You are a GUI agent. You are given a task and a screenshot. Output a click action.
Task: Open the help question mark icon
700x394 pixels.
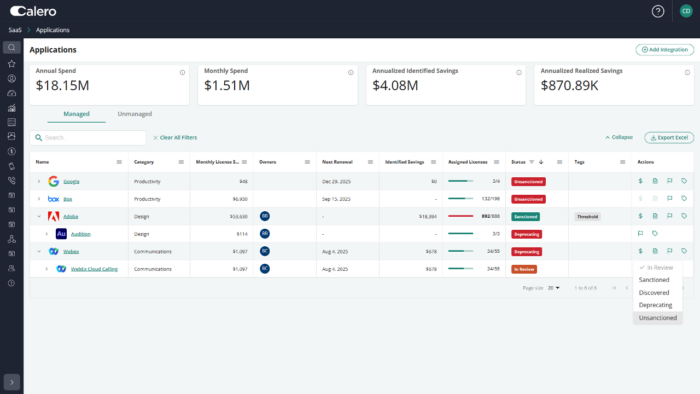pos(658,11)
